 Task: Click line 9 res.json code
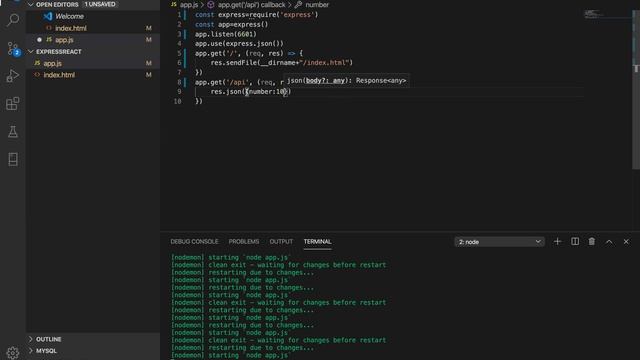click(x=251, y=92)
